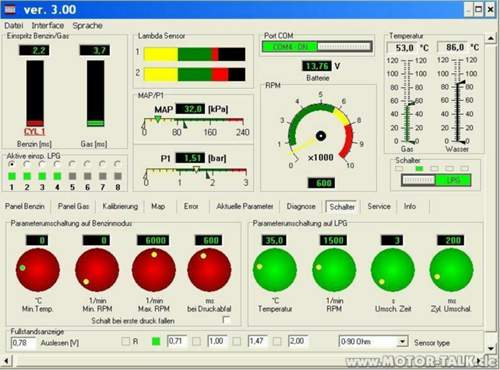Click the right panel scroll-up arrow
The image size is (500, 370).
tap(491, 39)
